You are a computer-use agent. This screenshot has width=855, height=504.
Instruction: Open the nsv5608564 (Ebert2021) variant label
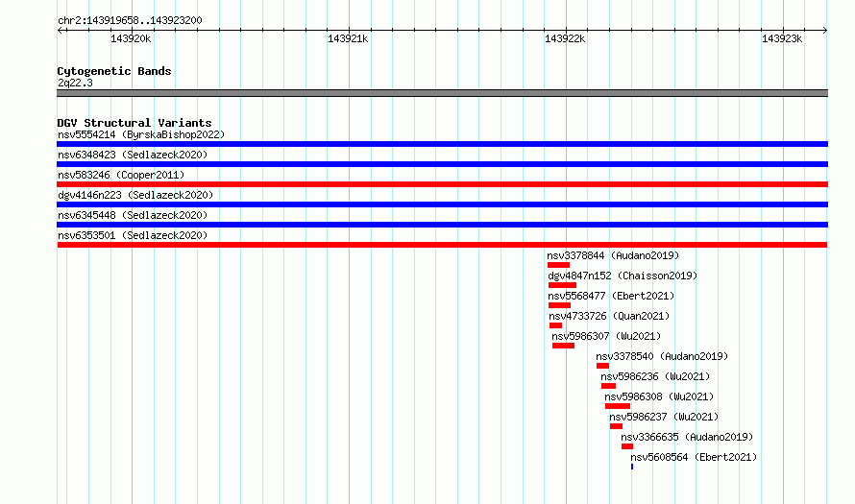(x=694, y=457)
